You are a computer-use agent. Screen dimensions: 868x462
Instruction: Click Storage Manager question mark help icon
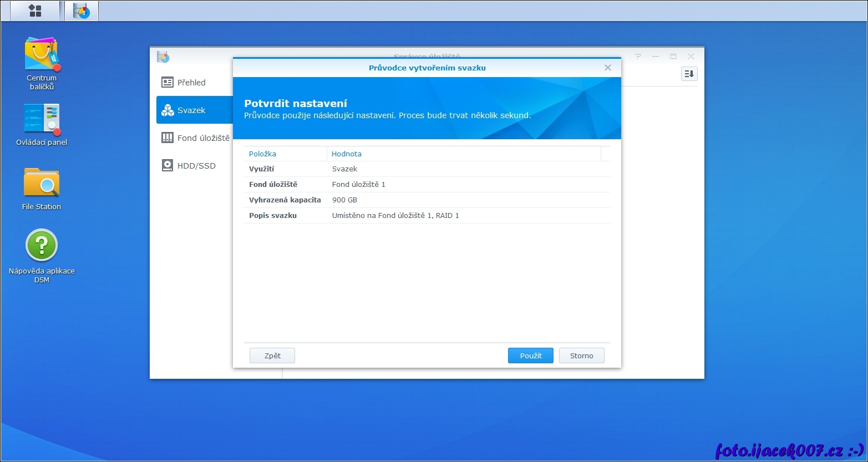coord(638,57)
